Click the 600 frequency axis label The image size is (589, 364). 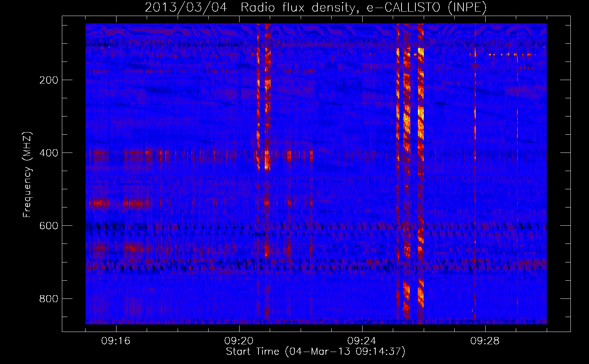pyautogui.click(x=48, y=226)
